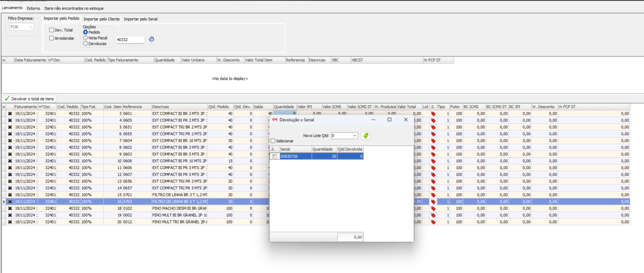Open the Filtro Empresa FOR dropdown
The height and width of the screenshot is (273, 644).
[x=31, y=27]
